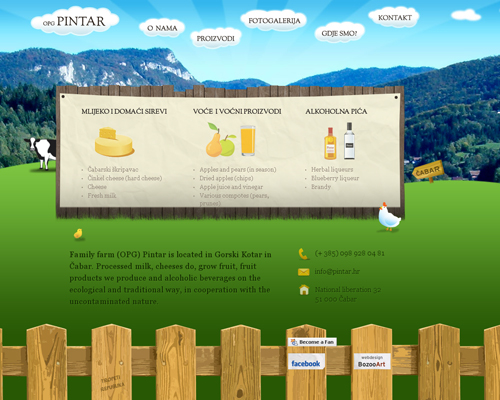
Task: Click the cheese wheel icon
Action: coord(114,142)
